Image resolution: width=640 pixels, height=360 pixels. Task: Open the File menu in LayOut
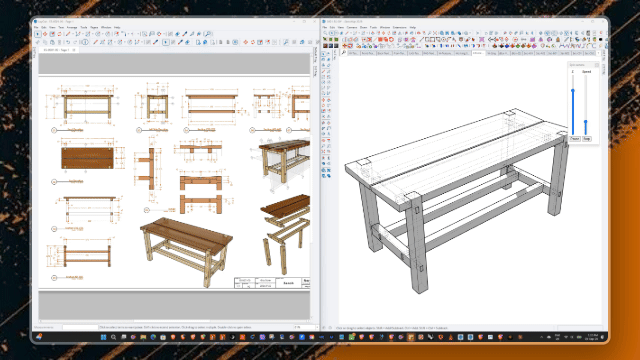point(36,27)
